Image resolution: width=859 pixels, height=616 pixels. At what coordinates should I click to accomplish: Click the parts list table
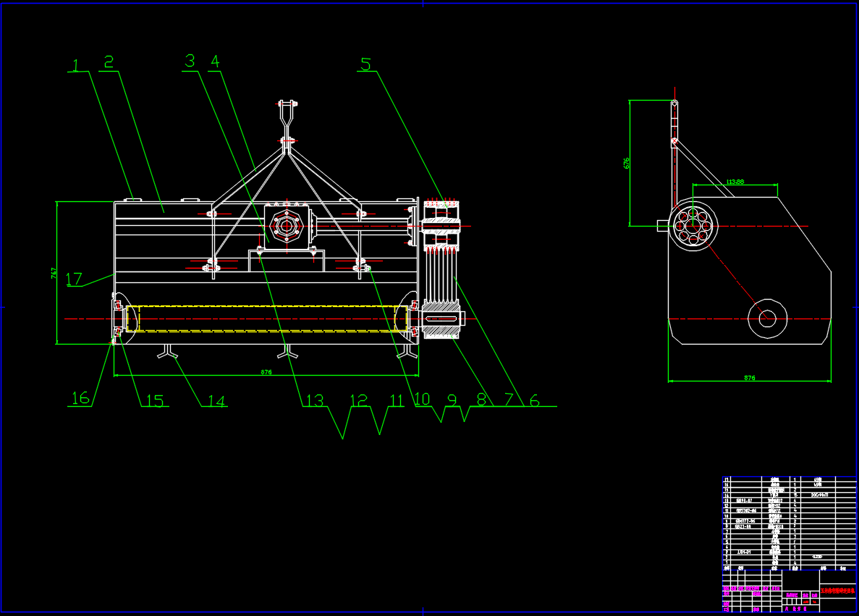click(x=789, y=521)
